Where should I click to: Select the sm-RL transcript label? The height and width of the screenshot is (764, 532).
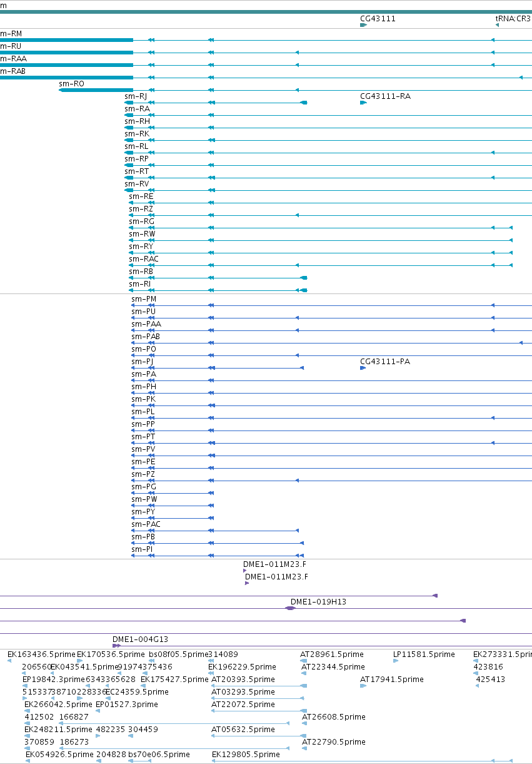tap(136, 146)
